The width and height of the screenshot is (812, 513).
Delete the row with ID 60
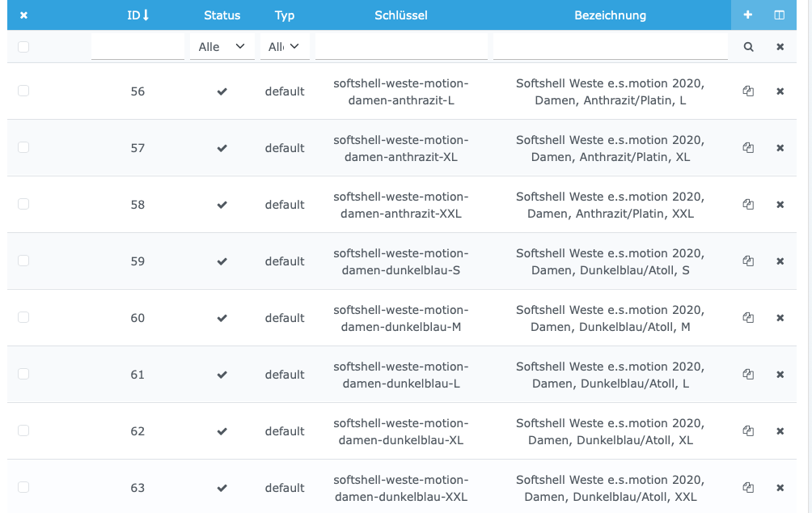pyautogui.click(x=780, y=318)
